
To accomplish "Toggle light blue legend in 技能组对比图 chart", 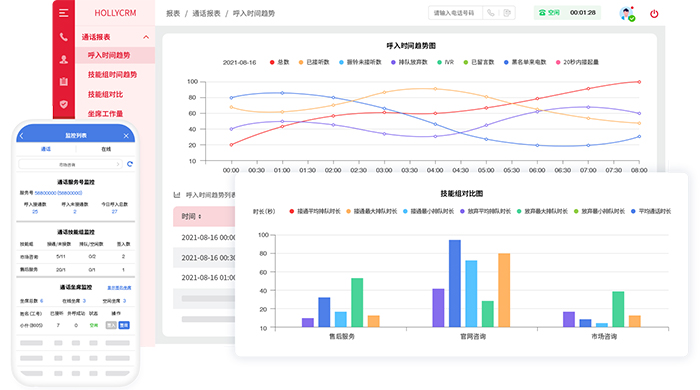I will 429,211.
